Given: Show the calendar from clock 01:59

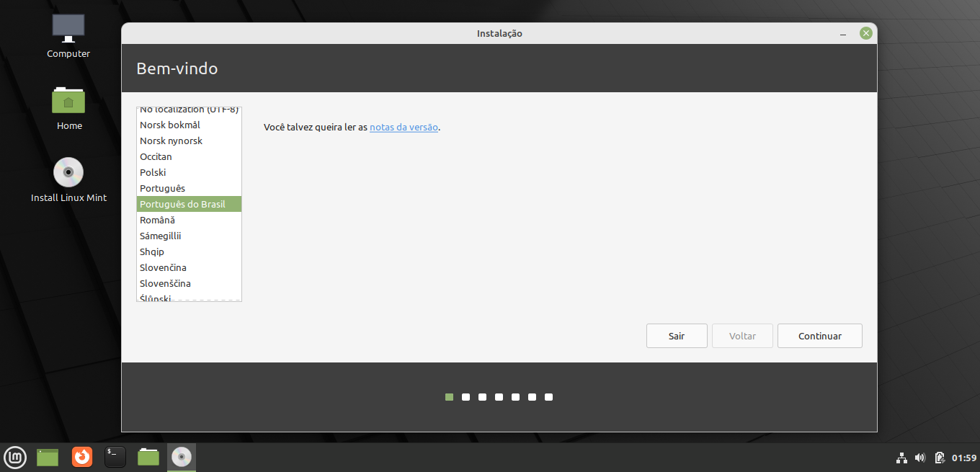Looking at the screenshot, I should (x=964, y=458).
